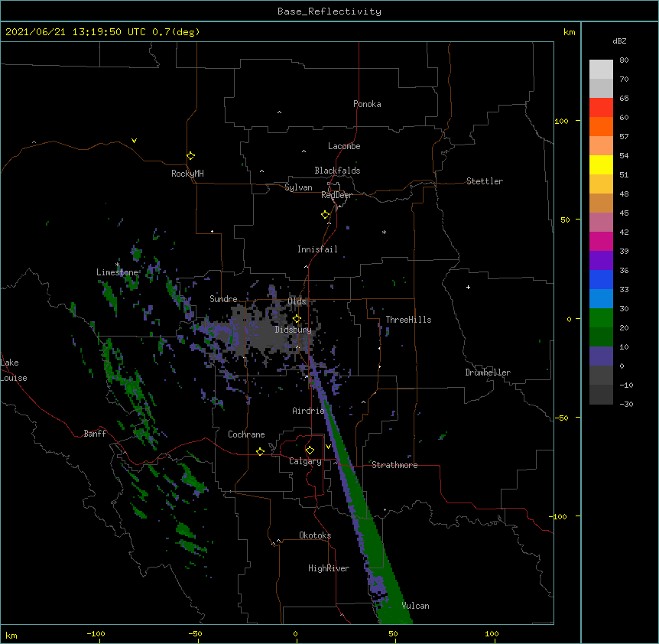The width and height of the screenshot is (659, 644).
Task: Select the yellow diamond marker near Olds
Action: tap(297, 319)
